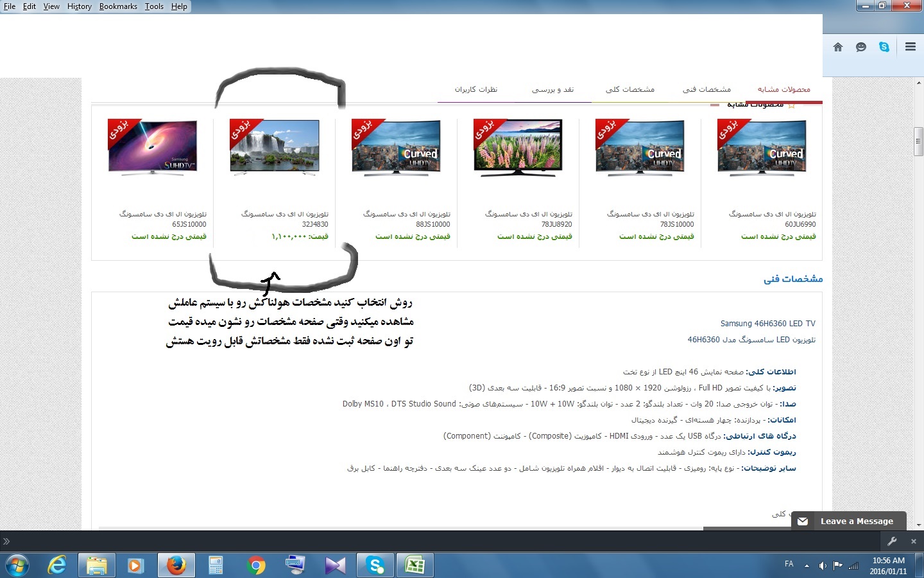The image size is (924, 578).
Task: Click the vertical scrollbar thumb
Action: click(x=919, y=142)
